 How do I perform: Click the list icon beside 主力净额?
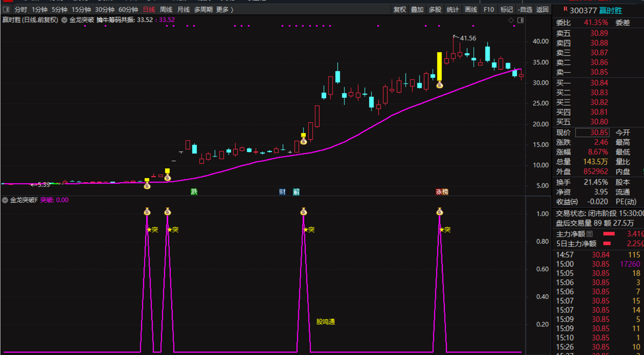pos(590,234)
